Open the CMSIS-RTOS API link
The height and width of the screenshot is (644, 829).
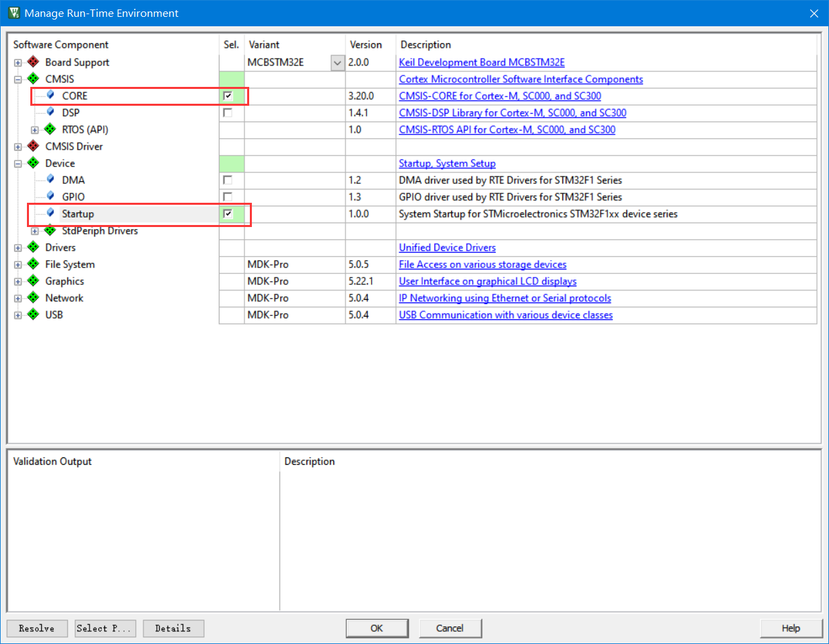click(x=507, y=129)
